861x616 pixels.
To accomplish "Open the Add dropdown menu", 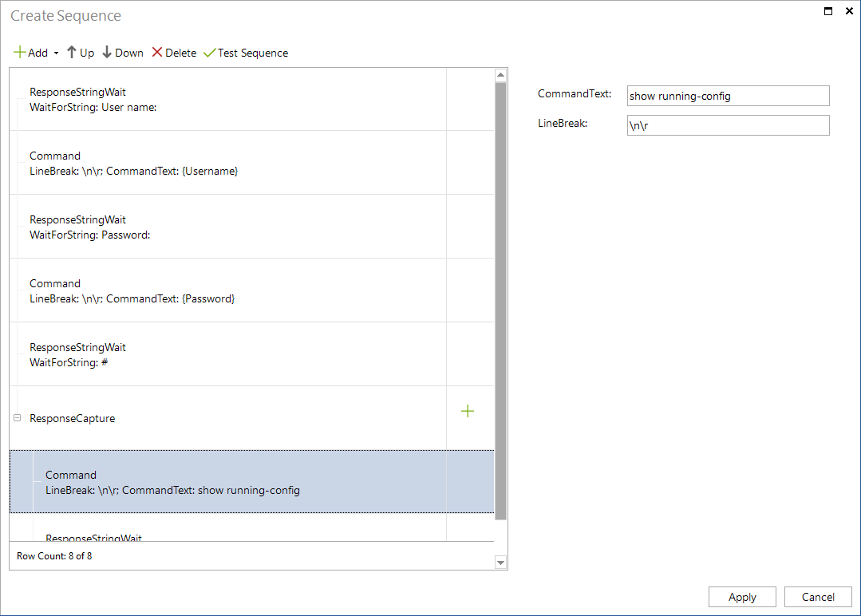I will (55, 53).
